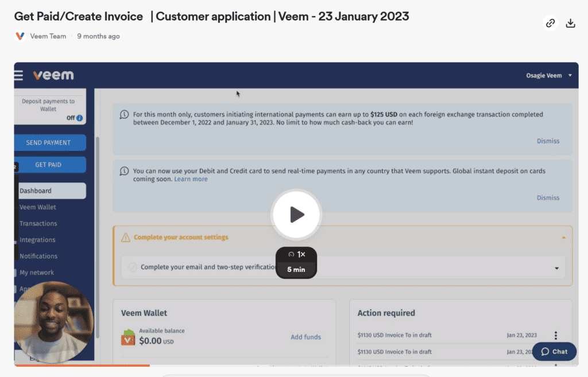The height and width of the screenshot is (377, 588).
Task: Open the hamburger menu in the Veem header
Action: tap(18, 75)
